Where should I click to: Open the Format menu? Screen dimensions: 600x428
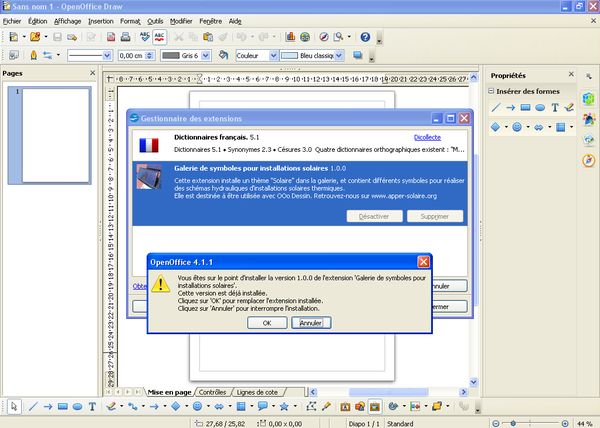(x=130, y=21)
